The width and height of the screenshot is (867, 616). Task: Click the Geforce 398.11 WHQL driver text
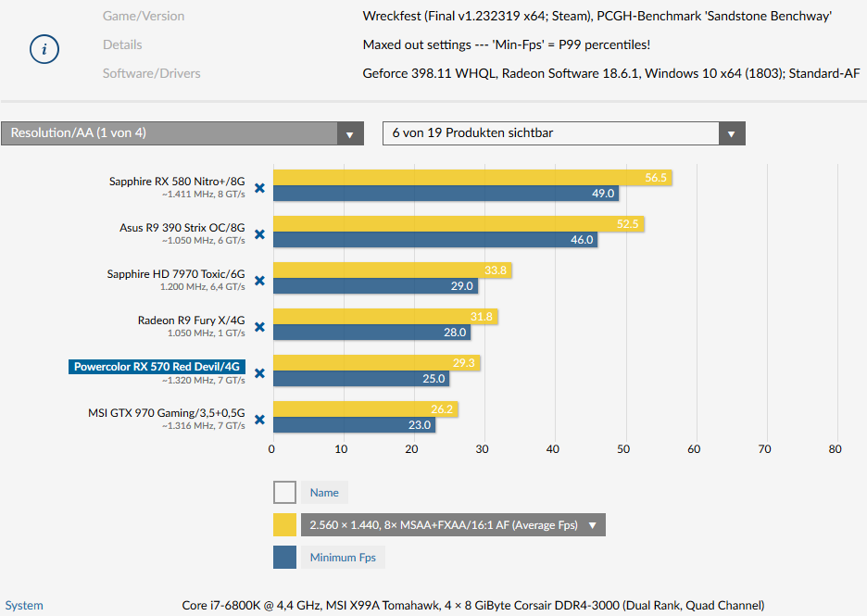tap(611, 73)
